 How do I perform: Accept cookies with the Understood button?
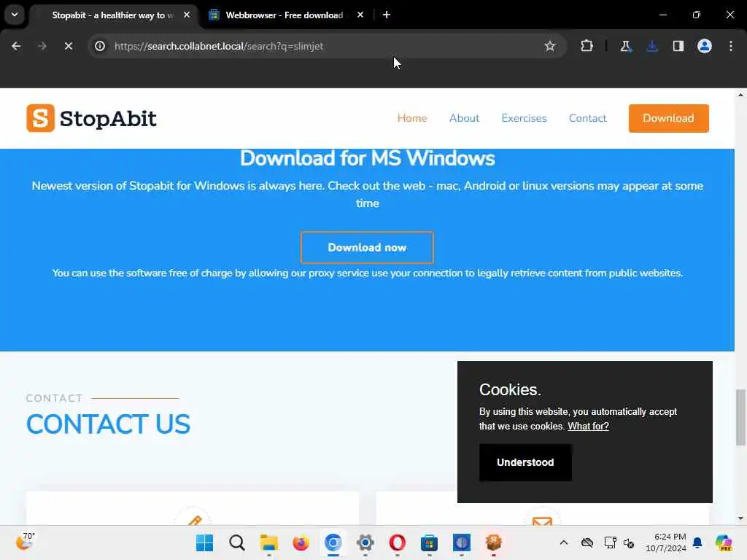[525, 462]
